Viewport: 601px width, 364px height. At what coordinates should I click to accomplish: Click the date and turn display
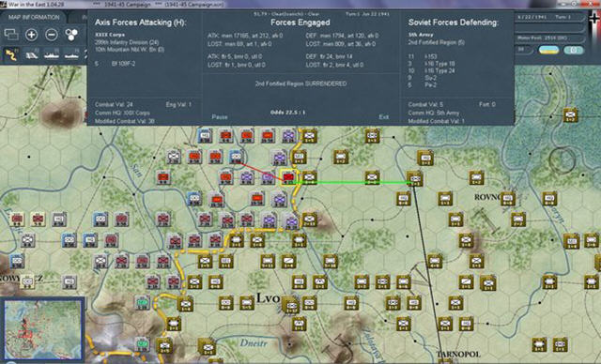pos(549,17)
